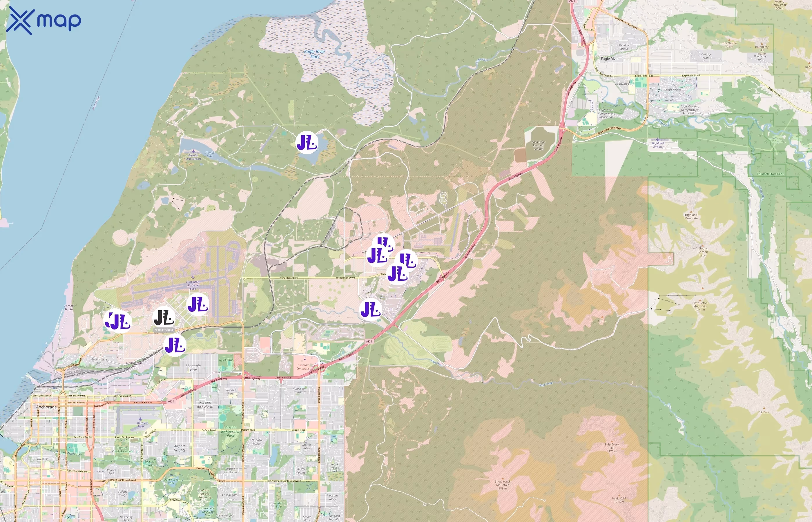Click the Russian Jack North label
This screenshot has width=812, height=522.
(x=205, y=404)
